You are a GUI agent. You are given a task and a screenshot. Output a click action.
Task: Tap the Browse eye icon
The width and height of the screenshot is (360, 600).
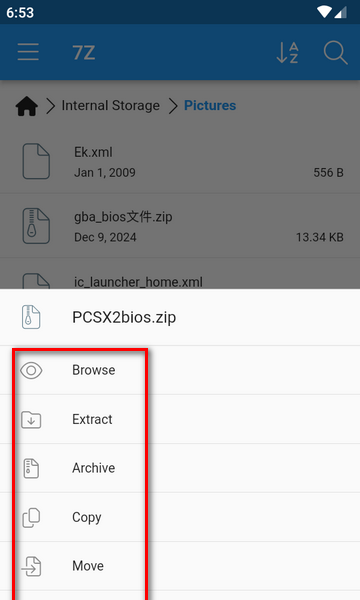pos(31,370)
